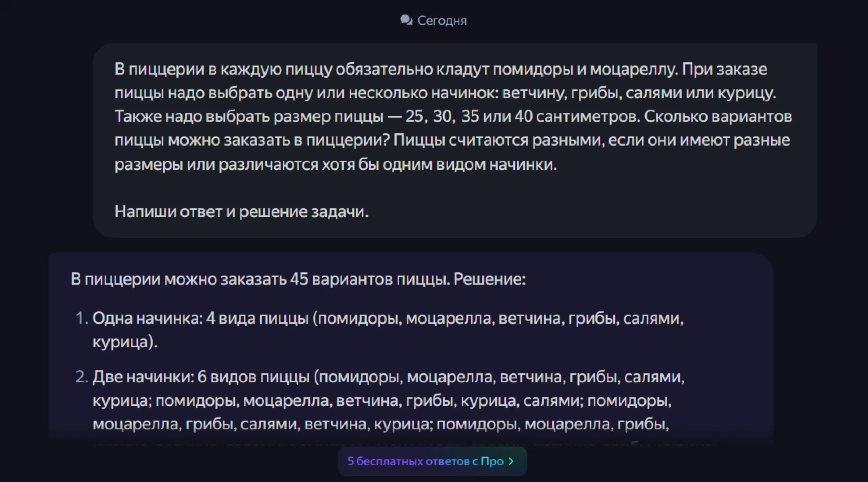This screenshot has height=482, width=868.
Task: Click the last answer line starting моцарелла, грибы, салями
Action: 380,424
